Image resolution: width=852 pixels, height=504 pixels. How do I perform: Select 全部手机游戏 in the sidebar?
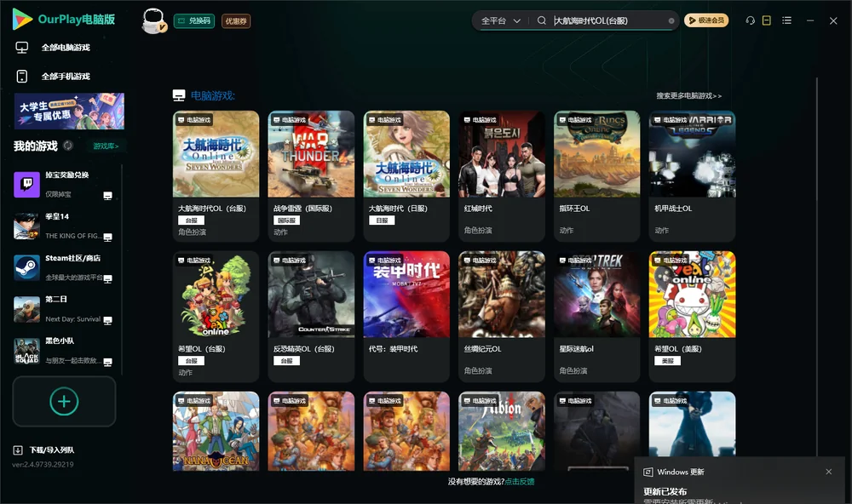(x=66, y=77)
